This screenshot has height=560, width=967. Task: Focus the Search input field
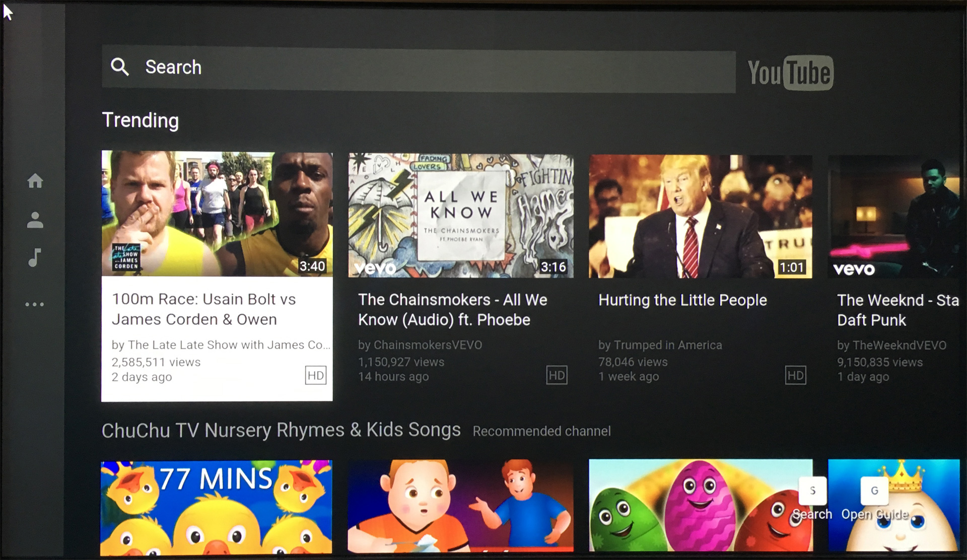419,69
